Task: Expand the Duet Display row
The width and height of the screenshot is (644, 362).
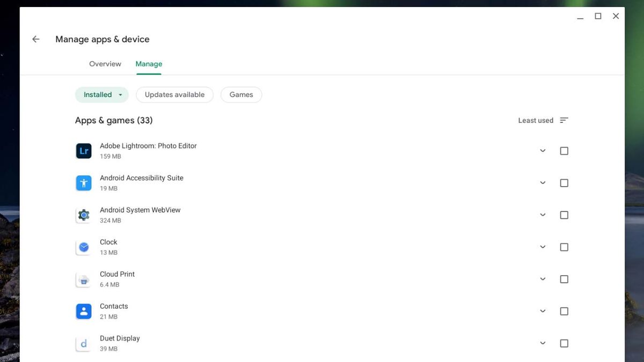Action: pyautogui.click(x=543, y=343)
